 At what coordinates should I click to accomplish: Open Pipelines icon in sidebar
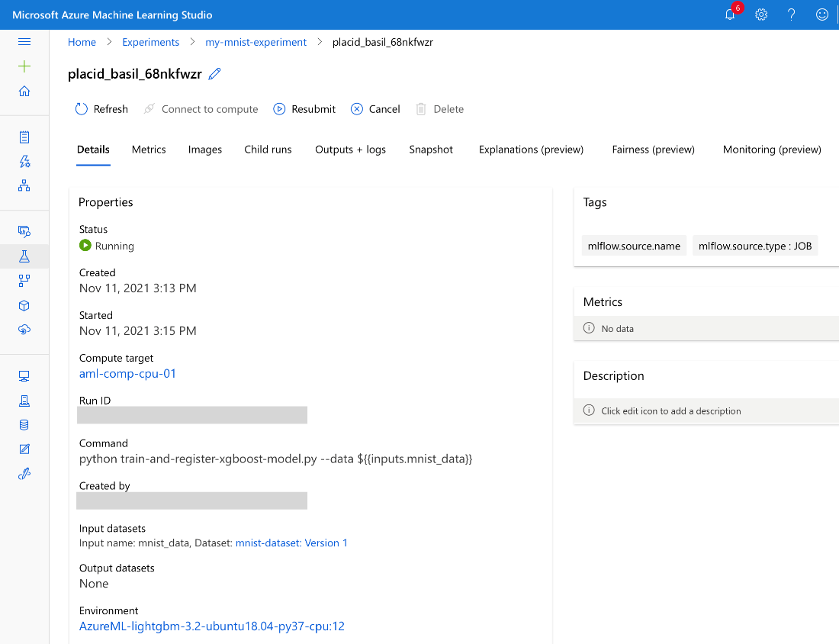[24, 281]
